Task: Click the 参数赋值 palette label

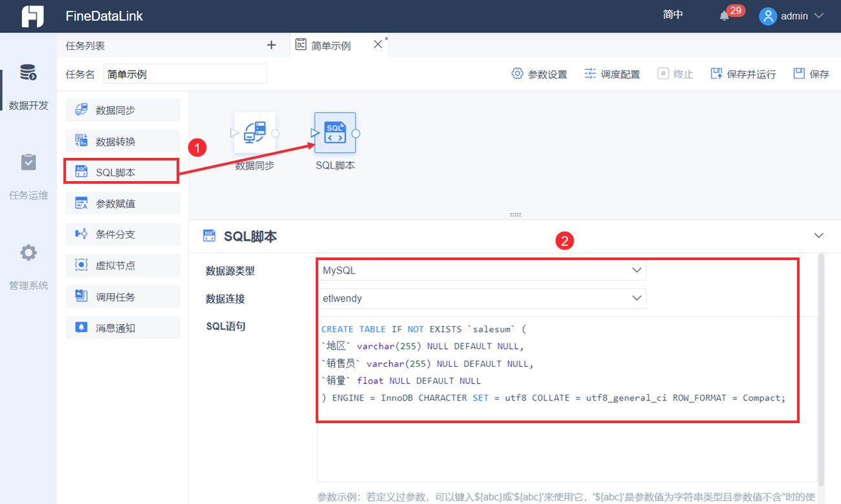Action: pyautogui.click(x=115, y=204)
